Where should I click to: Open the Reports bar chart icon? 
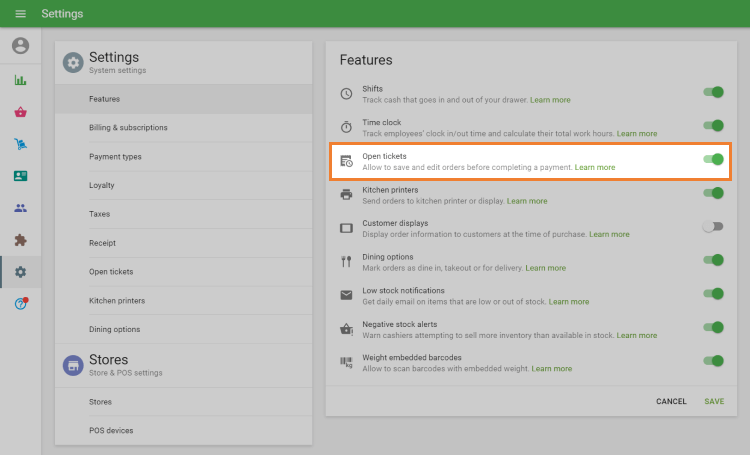coord(20,81)
